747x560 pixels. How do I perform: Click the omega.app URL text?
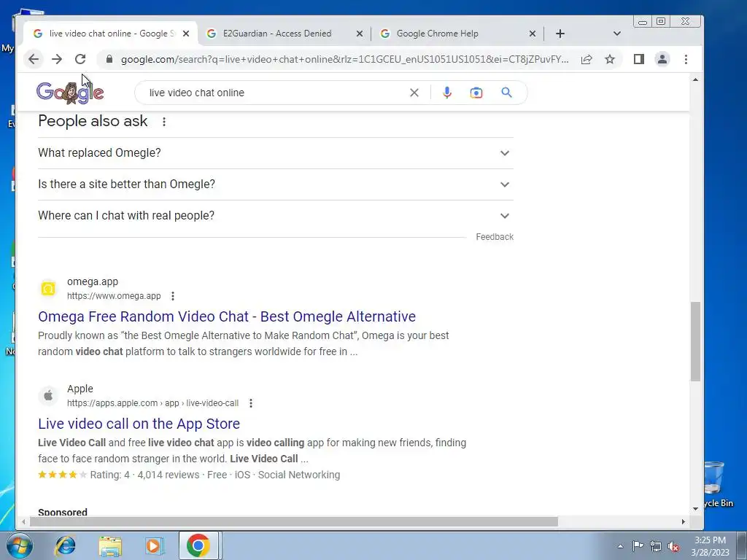point(114,296)
